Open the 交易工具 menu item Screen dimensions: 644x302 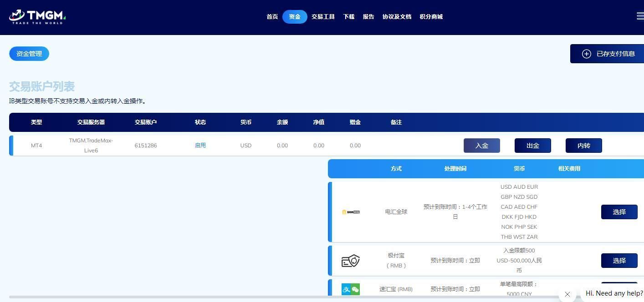323,16
